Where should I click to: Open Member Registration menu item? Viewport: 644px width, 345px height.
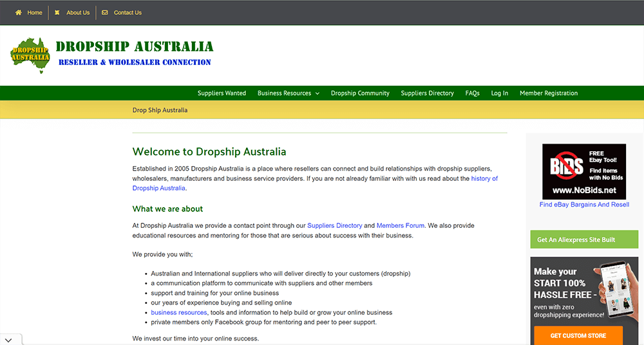tap(549, 93)
